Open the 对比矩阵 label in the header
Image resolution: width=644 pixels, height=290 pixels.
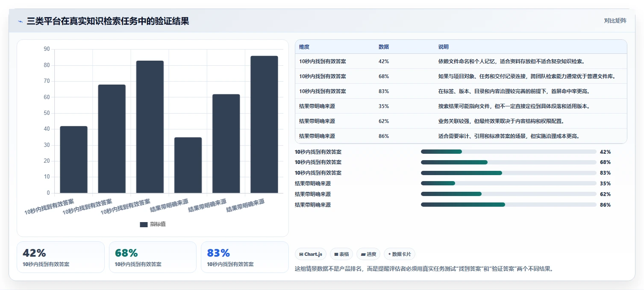pyautogui.click(x=615, y=21)
